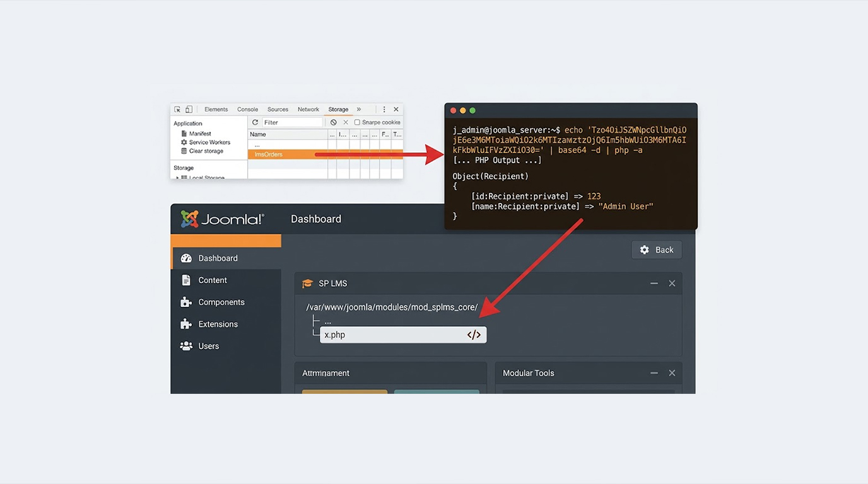Screen dimensions: 868x484
Task: Open Components in Joomla sidebar
Action: [x=226, y=302]
